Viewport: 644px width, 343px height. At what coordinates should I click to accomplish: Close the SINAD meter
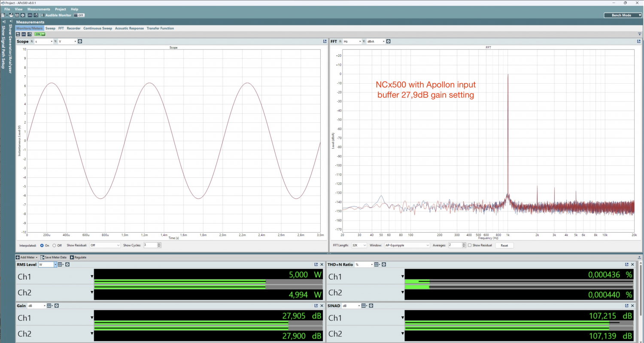[632, 306]
